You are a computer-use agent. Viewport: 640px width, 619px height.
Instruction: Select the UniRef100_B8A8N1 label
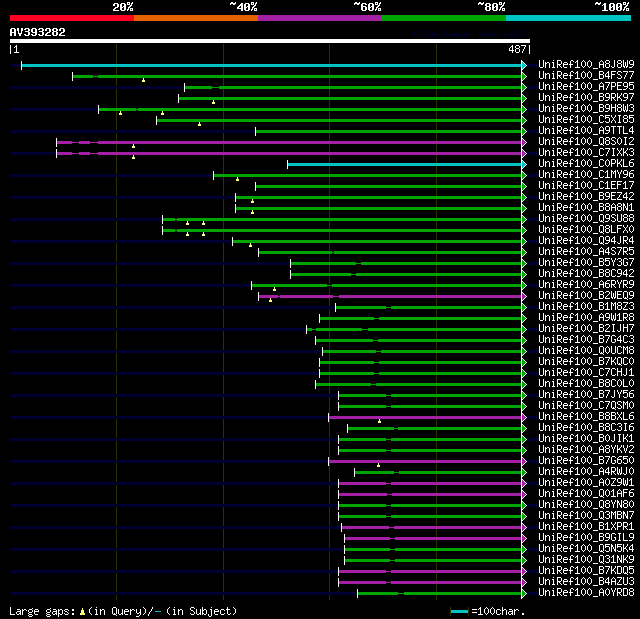(x=586, y=208)
